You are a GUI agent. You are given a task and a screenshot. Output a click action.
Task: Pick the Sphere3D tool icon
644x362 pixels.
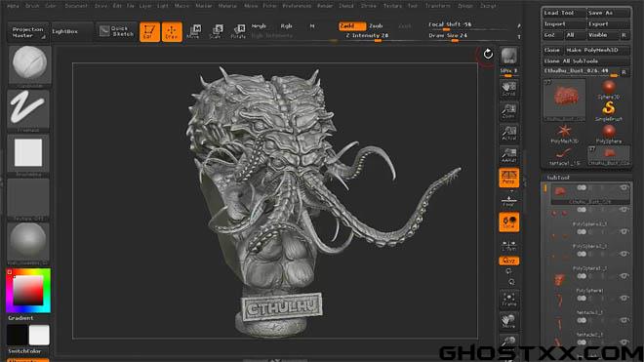click(x=609, y=90)
